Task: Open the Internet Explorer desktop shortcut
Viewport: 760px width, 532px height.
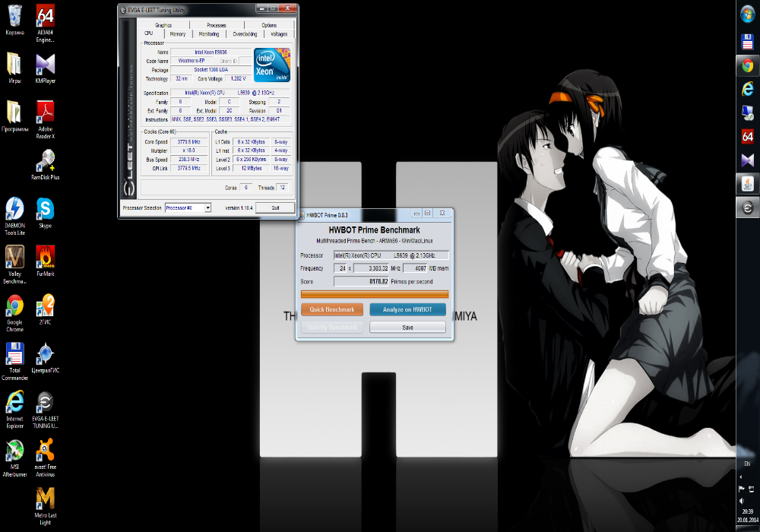Action: point(14,410)
